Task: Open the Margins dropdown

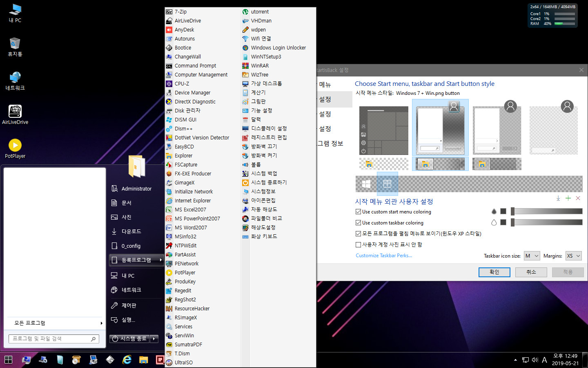Action: (x=573, y=256)
